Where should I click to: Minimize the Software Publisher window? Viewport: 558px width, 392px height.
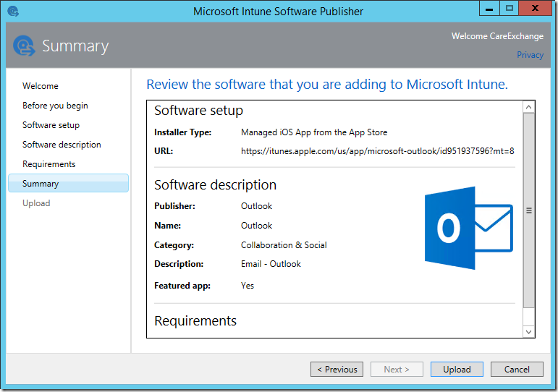pos(489,9)
